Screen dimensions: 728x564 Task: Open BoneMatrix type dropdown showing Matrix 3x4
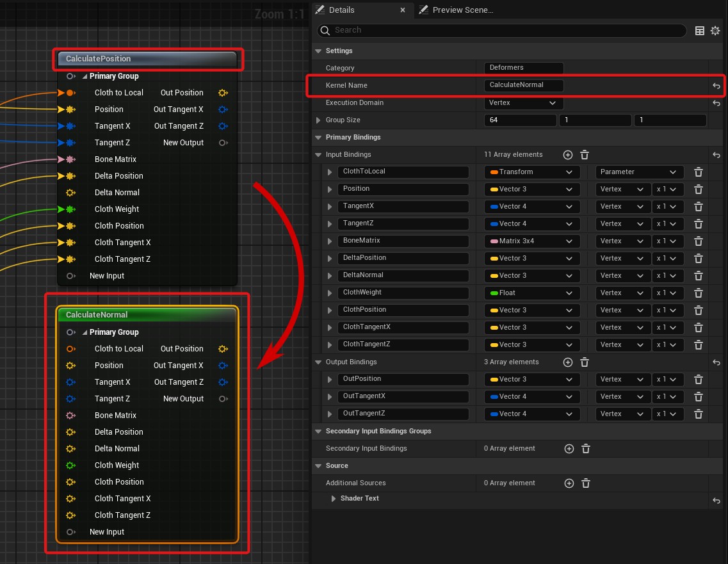[x=531, y=241]
